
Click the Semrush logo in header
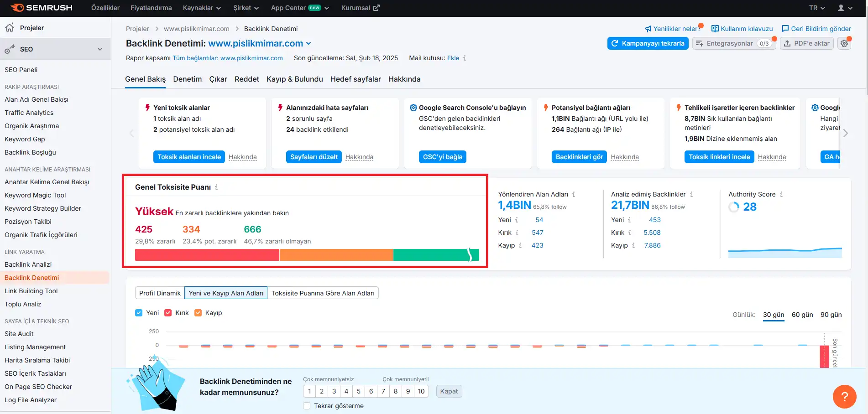click(42, 8)
